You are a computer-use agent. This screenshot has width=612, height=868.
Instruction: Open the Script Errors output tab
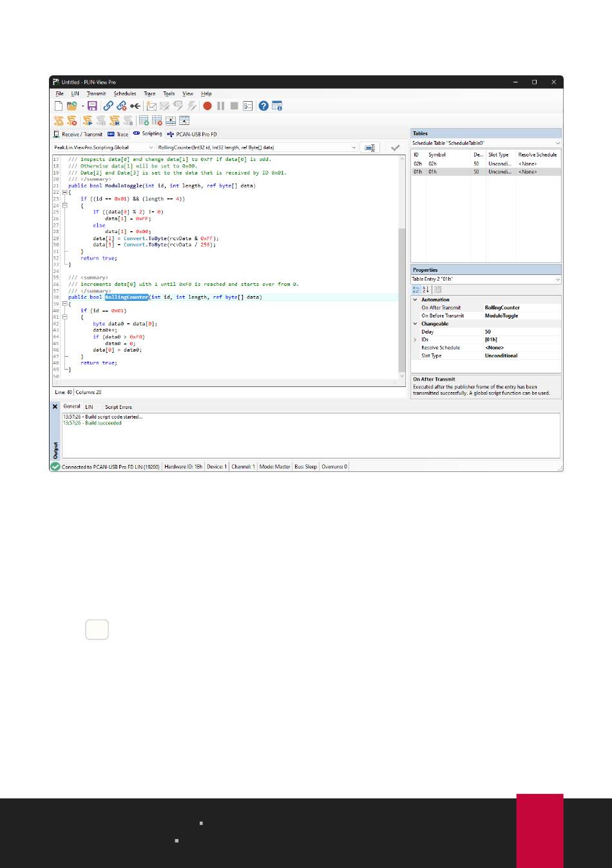119,407
